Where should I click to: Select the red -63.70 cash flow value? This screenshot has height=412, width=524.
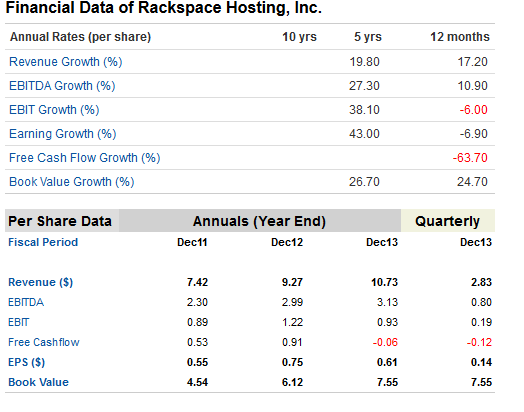pos(470,158)
